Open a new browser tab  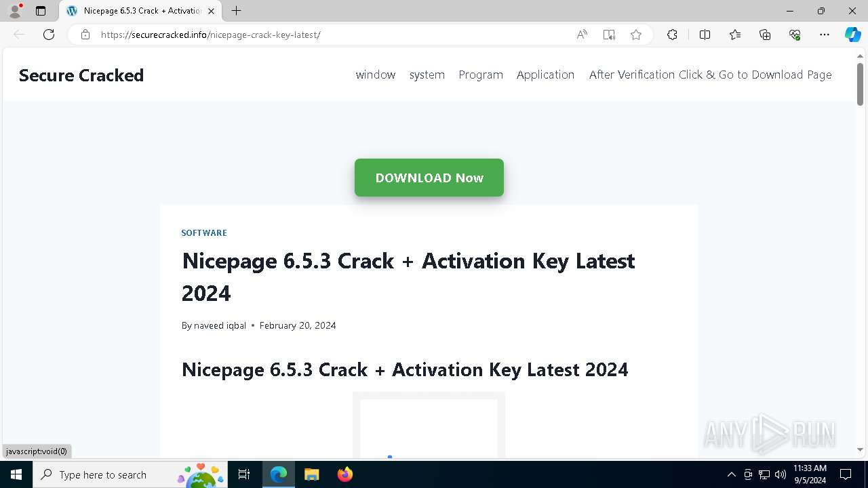236,11
